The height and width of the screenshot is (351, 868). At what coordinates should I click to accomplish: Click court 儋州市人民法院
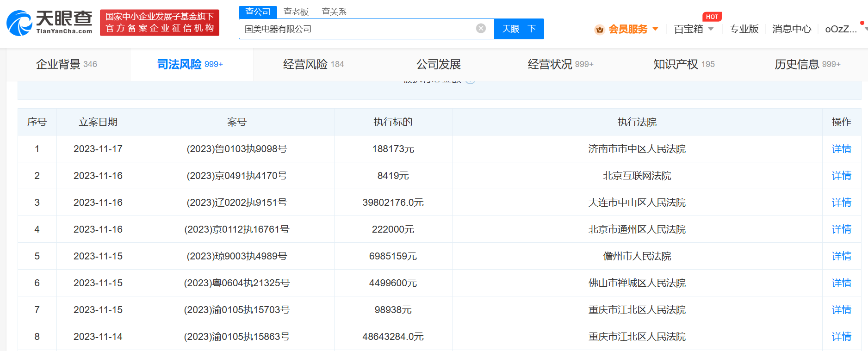(637, 256)
